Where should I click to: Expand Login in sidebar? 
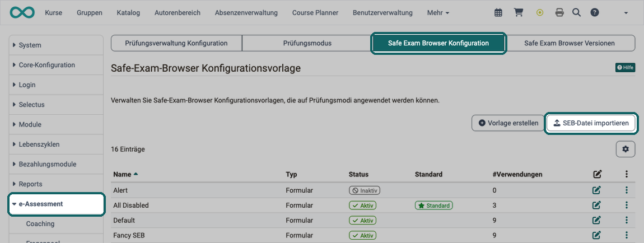56,85
